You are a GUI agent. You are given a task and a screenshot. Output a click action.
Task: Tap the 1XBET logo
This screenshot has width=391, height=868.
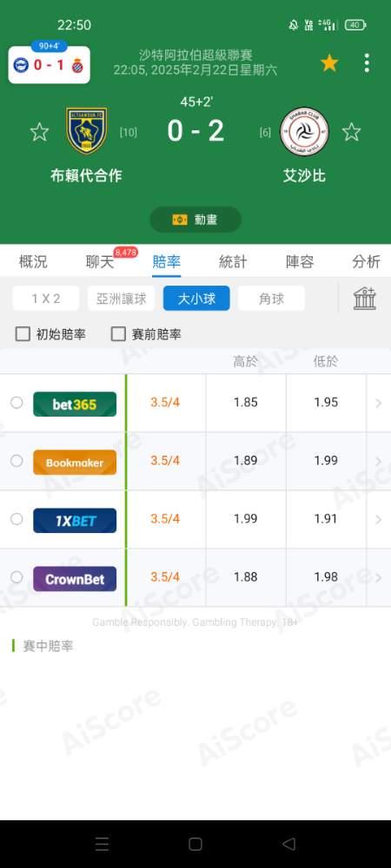coord(75,520)
